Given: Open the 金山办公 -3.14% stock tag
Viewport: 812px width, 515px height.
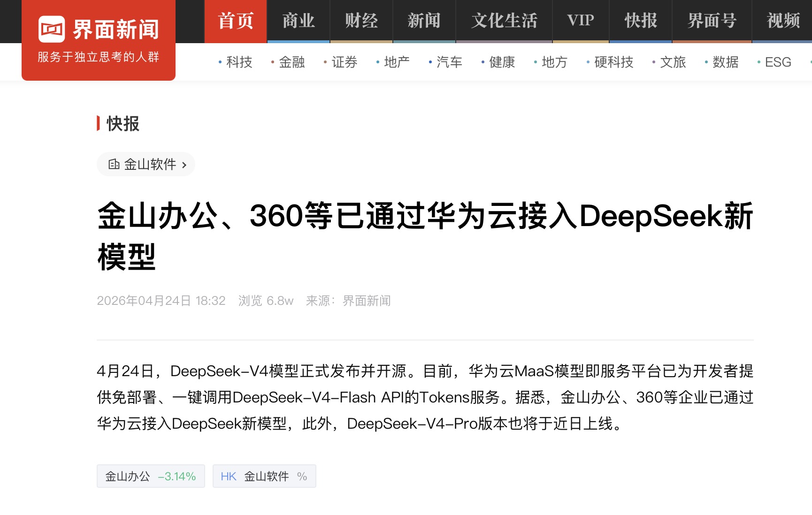Looking at the screenshot, I should point(151,476).
